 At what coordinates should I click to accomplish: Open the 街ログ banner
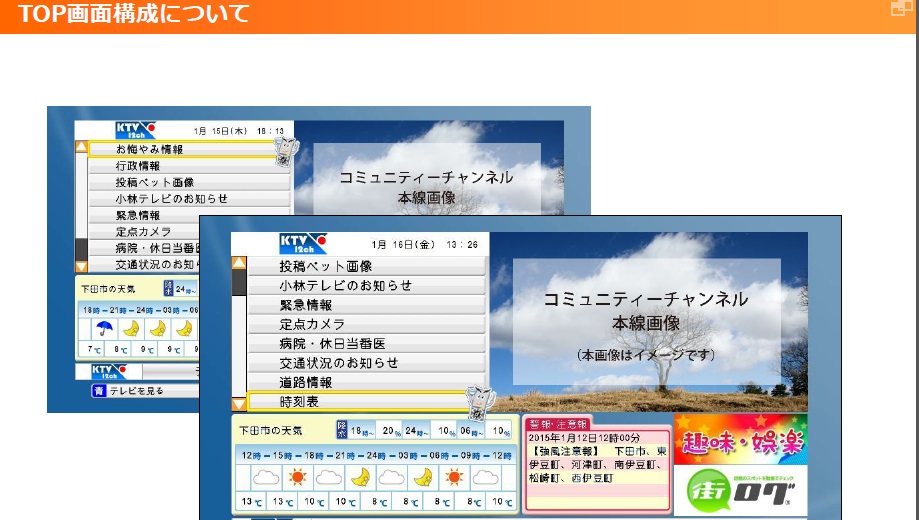(740, 491)
